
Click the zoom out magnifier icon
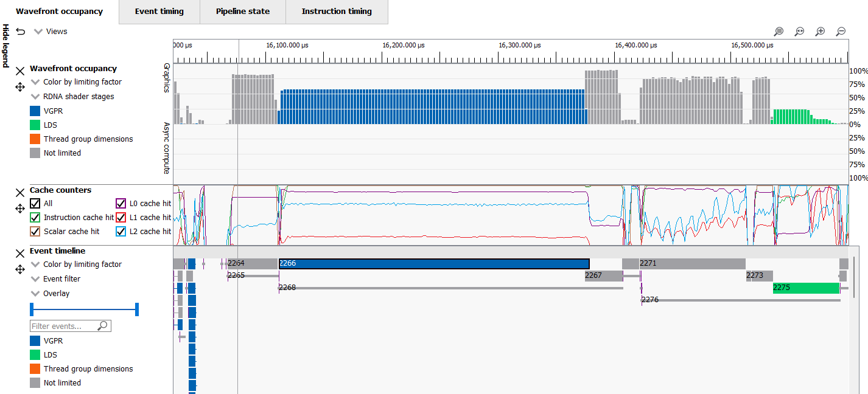(841, 32)
